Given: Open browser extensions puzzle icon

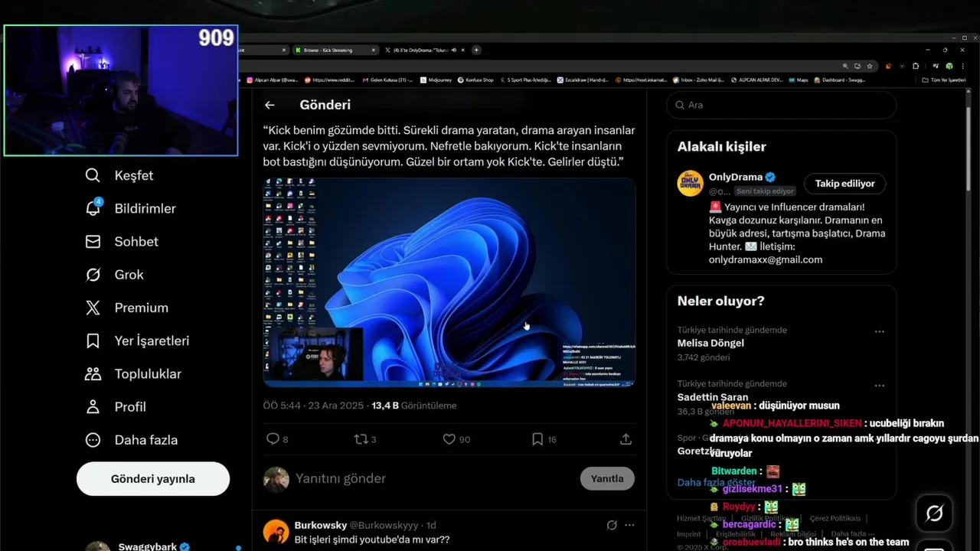Looking at the screenshot, I should click(x=916, y=66).
